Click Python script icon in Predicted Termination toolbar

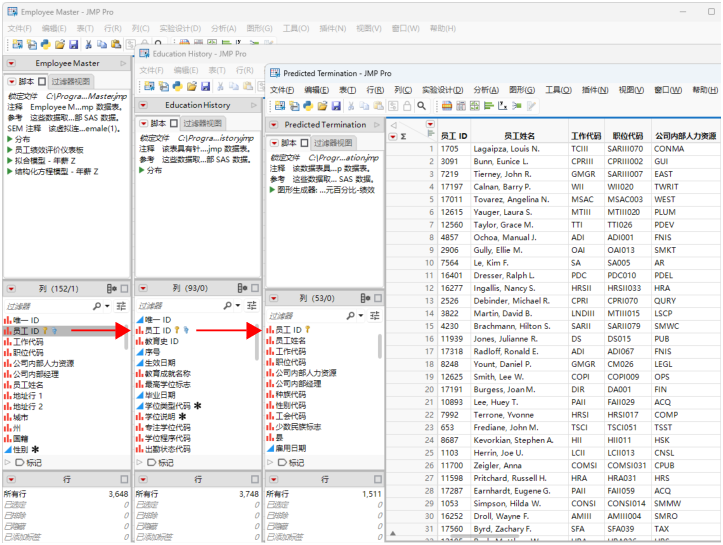308,106
